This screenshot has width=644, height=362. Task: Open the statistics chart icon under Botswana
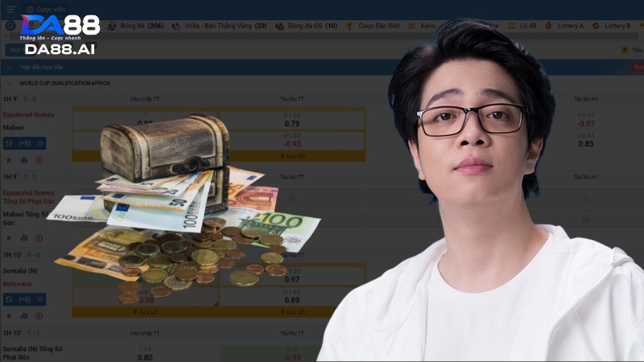(x=24, y=317)
